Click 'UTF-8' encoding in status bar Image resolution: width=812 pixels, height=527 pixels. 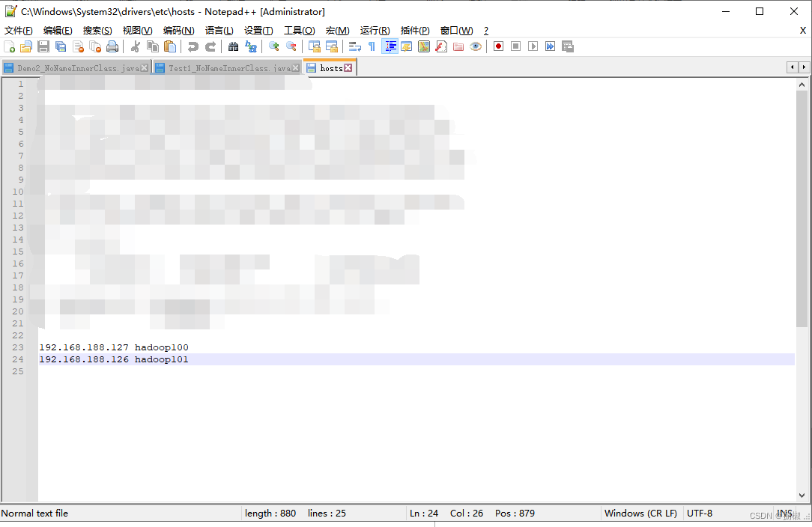pos(700,513)
